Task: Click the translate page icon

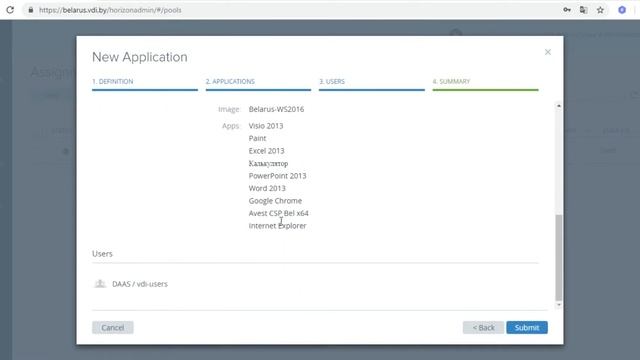Action: pyautogui.click(x=584, y=10)
